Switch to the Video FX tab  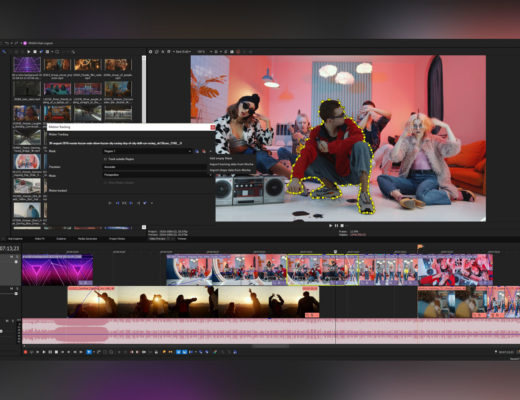(40, 239)
